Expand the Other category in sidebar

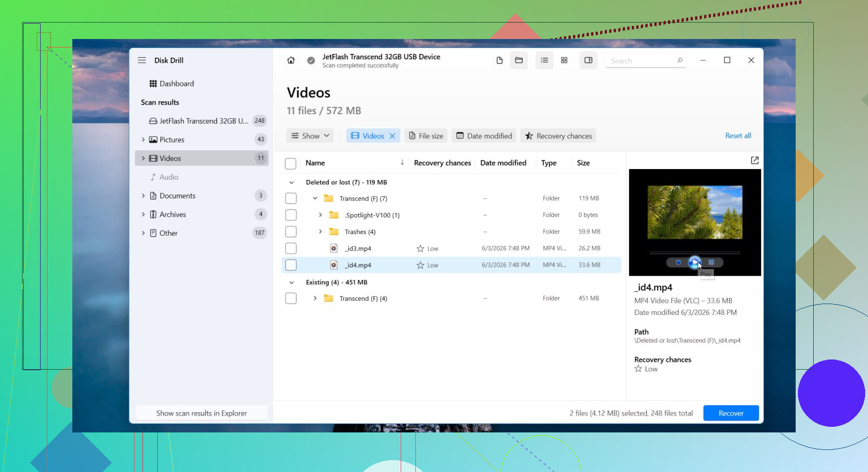pos(143,233)
